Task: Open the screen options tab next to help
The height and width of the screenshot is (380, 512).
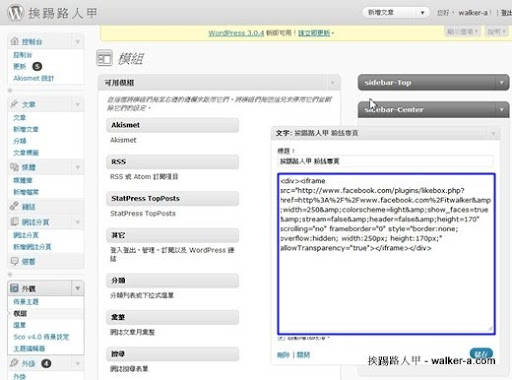Action: [x=463, y=32]
